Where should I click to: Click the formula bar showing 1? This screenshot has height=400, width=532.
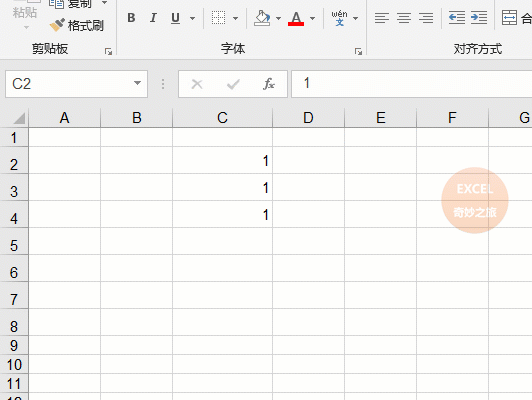coord(412,84)
